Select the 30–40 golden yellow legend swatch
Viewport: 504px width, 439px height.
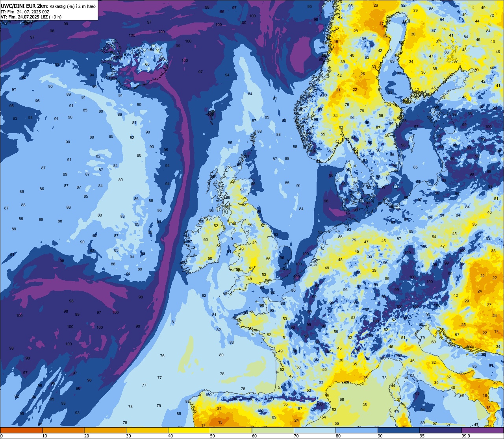[x=147, y=430]
